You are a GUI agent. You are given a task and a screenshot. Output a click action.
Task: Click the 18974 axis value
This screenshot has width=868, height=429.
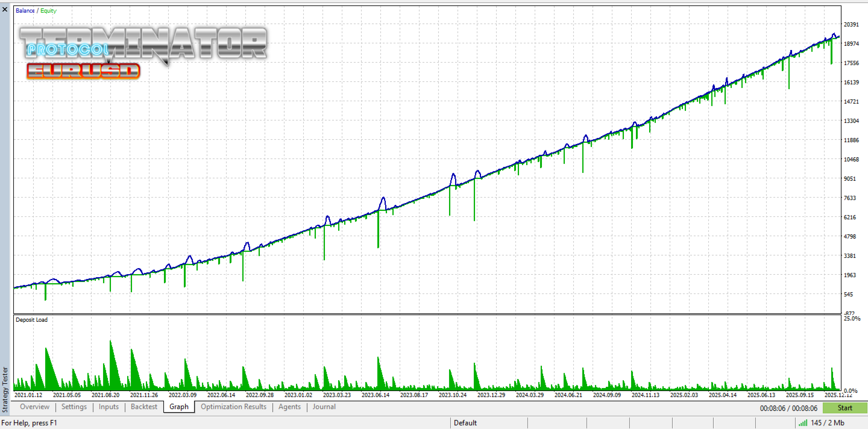pos(852,44)
